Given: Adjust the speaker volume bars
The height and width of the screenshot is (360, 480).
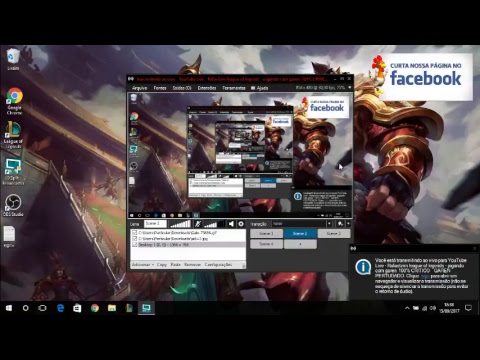Looking at the screenshot, I should coord(214,224).
